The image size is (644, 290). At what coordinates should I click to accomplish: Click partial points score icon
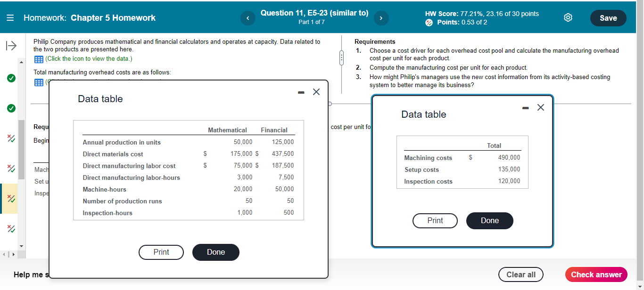pyautogui.click(x=429, y=23)
